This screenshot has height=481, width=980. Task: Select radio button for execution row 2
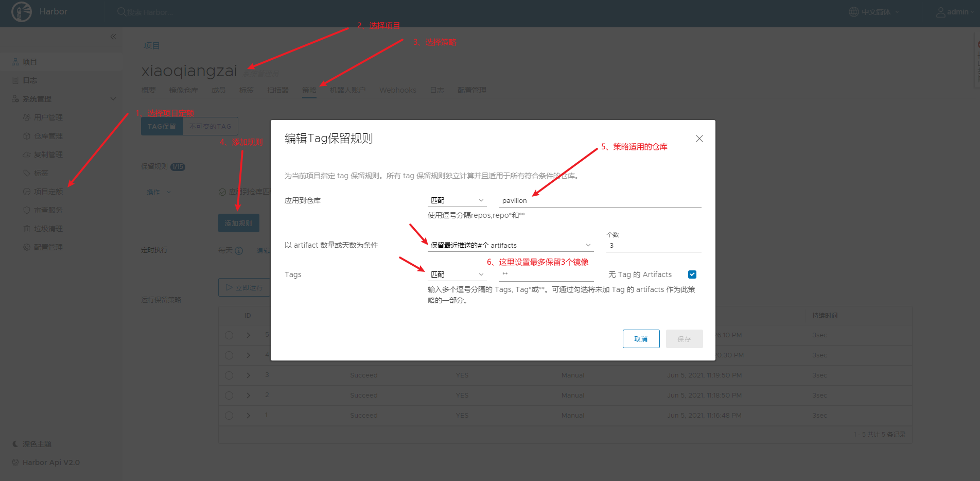click(x=229, y=396)
